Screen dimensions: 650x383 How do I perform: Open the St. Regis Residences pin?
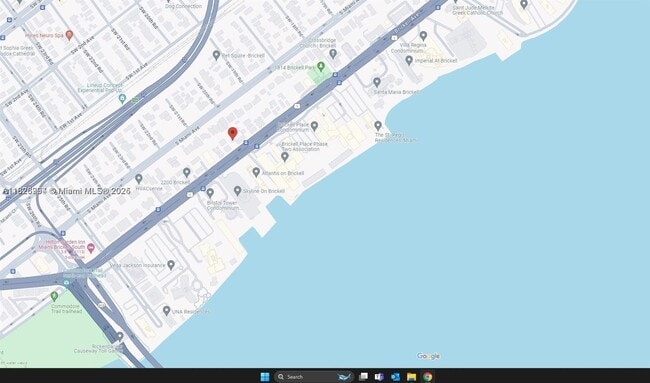tap(378, 125)
